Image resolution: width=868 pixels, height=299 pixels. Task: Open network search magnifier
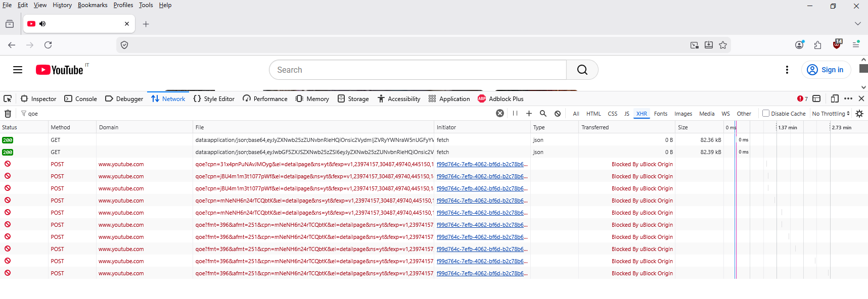(543, 113)
